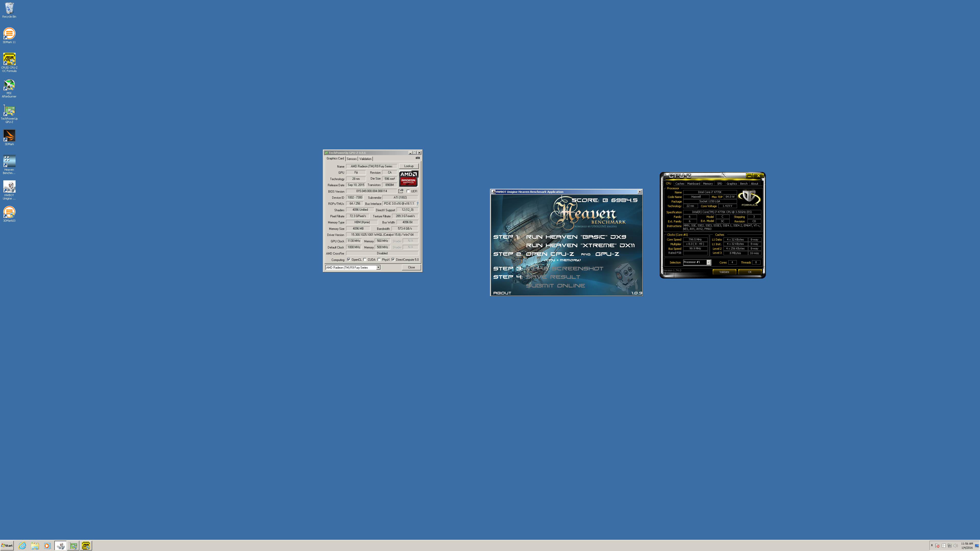Open the Bench tab in CPU-Z
Image resolution: width=980 pixels, height=551 pixels.
tap(744, 184)
